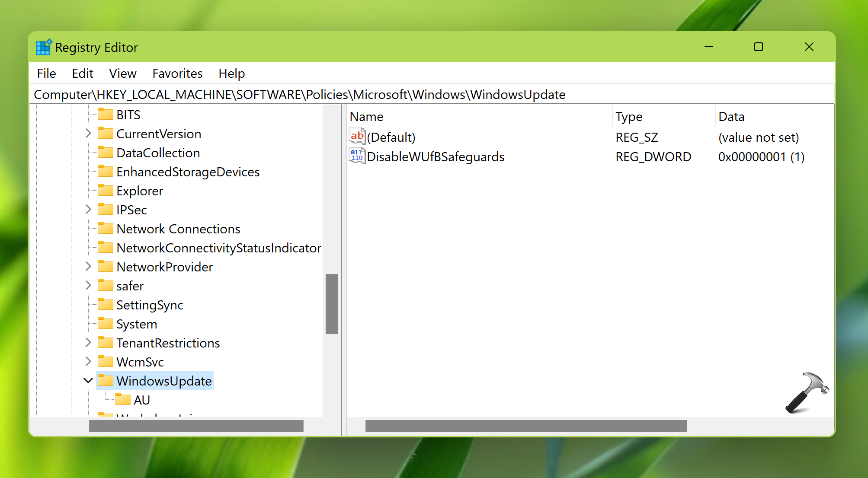Expand the IPSec key

pyautogui.click(x=88, y=210)
